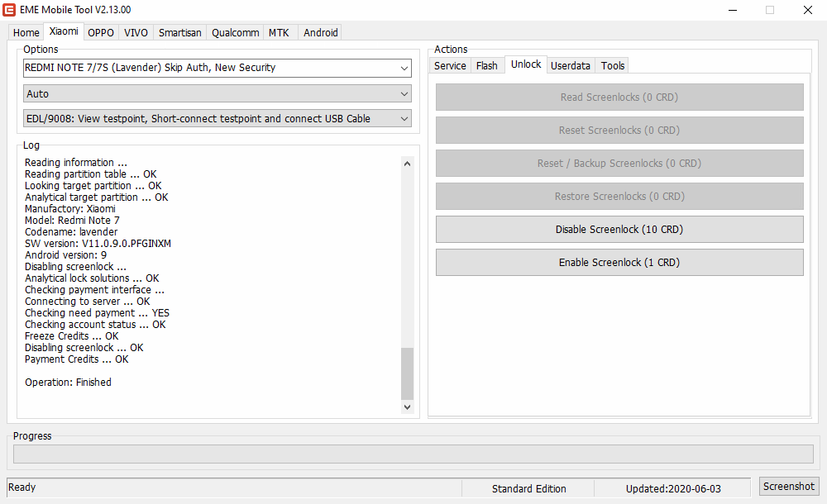Minimize the EME Mobile Tool window
The image size is (827, 504).
click(733, 10)
